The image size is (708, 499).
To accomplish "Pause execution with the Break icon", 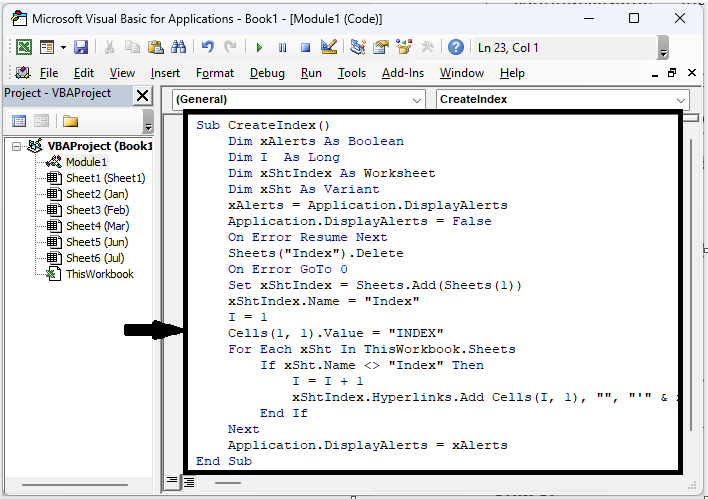I will click(x=282, y=47).
